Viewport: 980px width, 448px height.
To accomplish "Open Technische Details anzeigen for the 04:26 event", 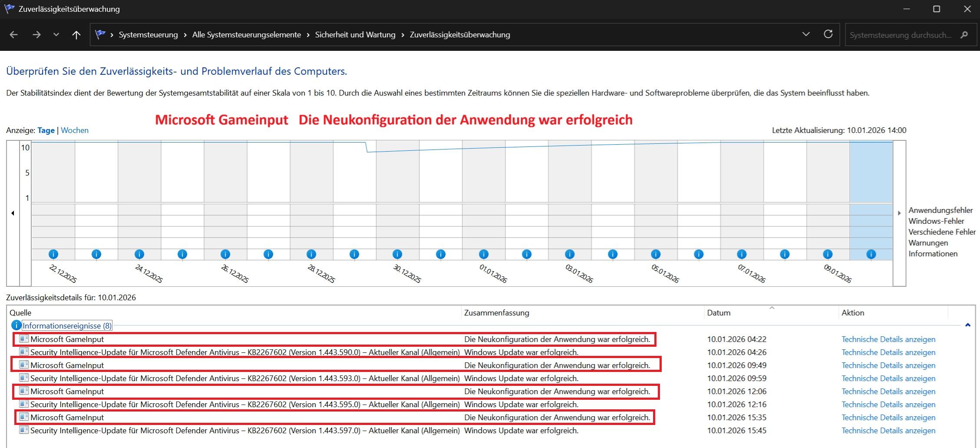I will point(888,352).
